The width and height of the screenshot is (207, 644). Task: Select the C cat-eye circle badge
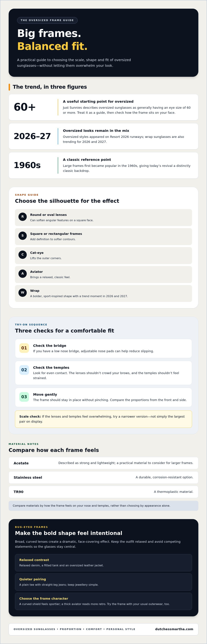tap(22, 255)
